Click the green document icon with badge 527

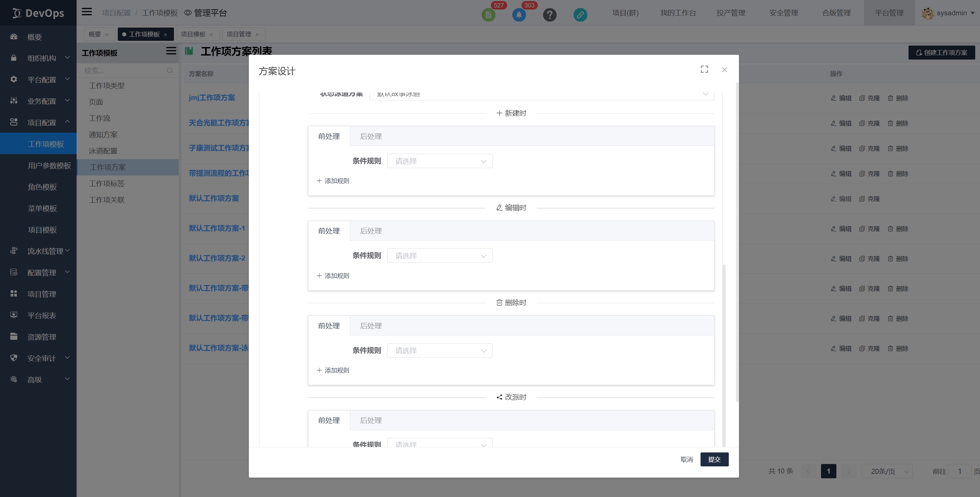488,14
